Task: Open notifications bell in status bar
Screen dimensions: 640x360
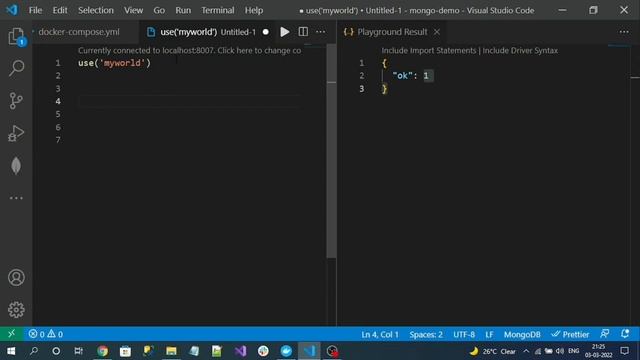Action: tap(625, 334)
